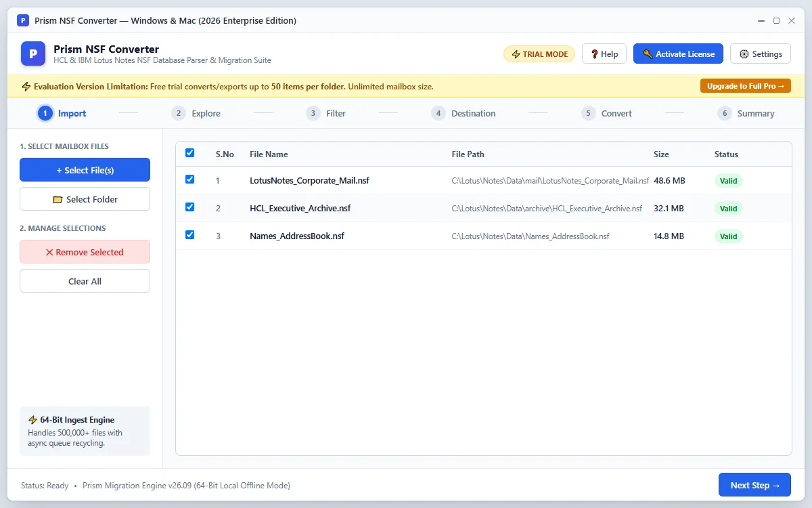
Task: Select file name HCL_Executive_Archive.nsf
Action: [x=300, y=209]
